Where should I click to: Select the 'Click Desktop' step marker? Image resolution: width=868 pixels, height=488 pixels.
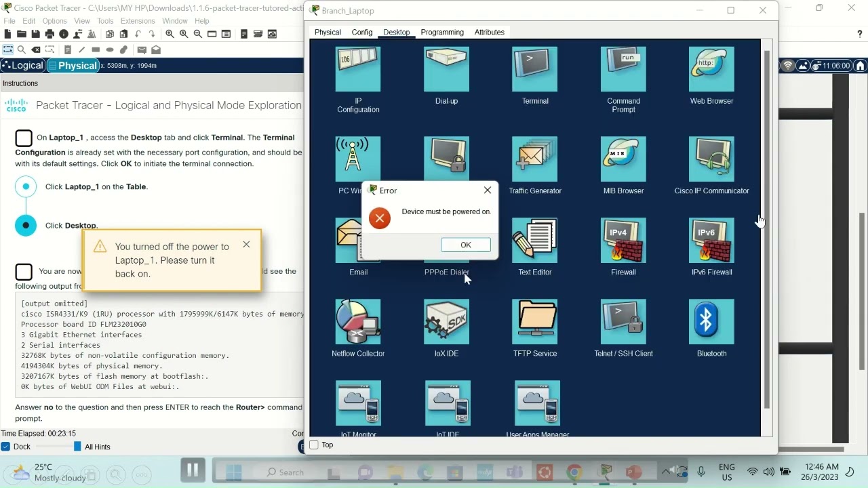(x=26, y=225)
